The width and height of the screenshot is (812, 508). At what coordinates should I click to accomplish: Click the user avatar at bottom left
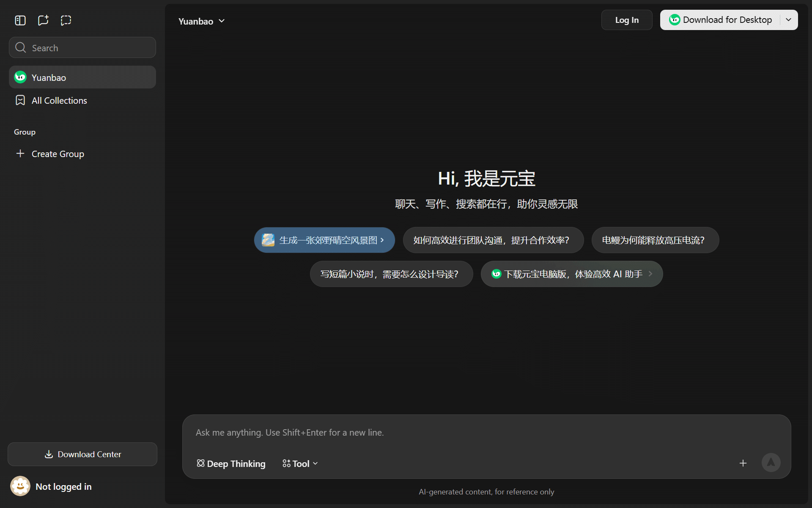tap(20, 486)
